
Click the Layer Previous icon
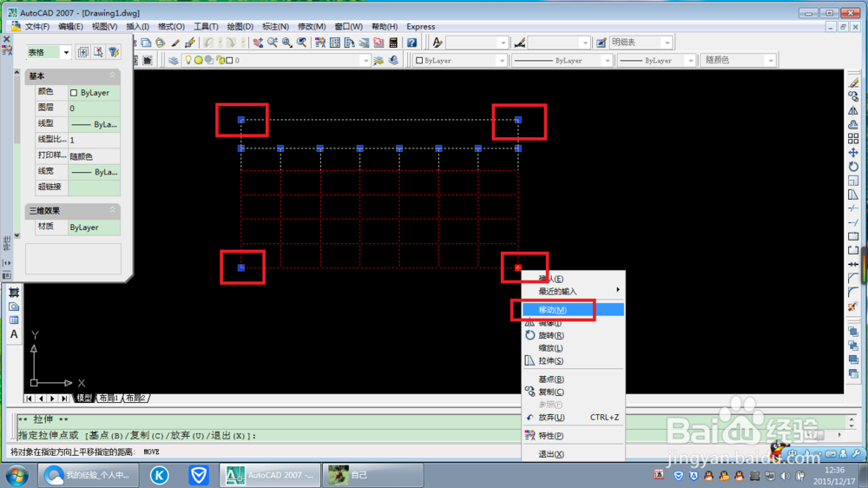coord(393,61)
